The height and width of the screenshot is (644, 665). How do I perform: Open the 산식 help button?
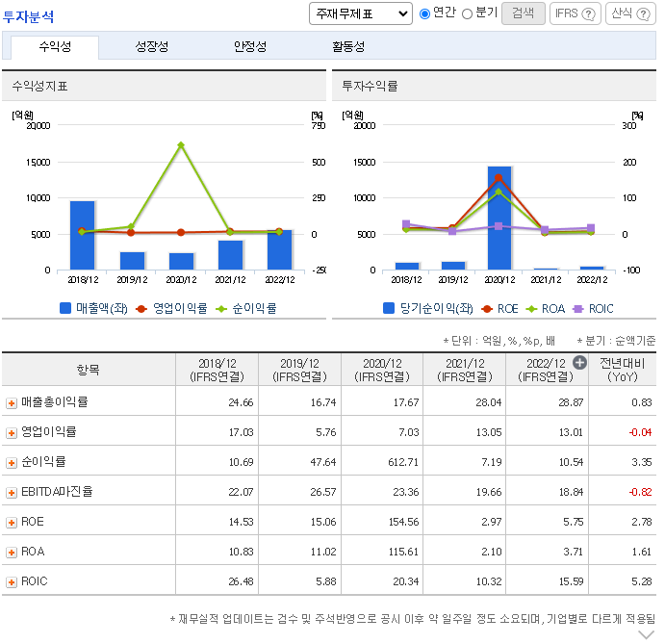tap(630, 13)
